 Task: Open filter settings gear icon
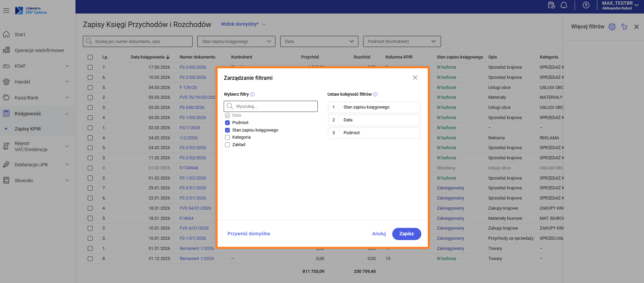pos(612,27)
